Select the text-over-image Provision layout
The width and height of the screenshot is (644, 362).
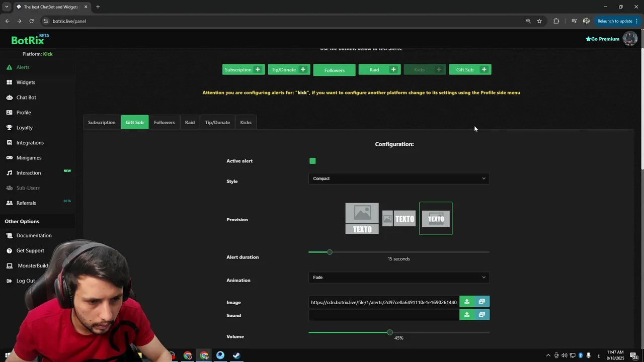(x=436, y=219)
